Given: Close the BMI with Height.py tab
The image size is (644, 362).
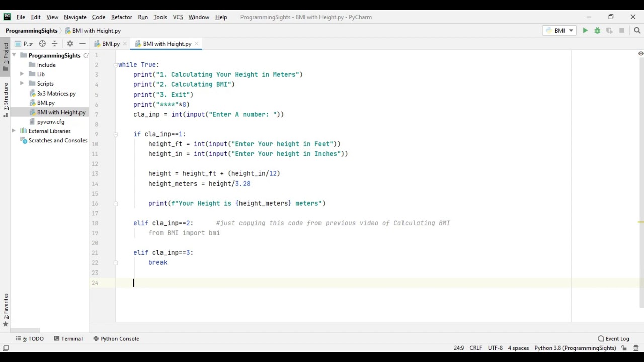Looking at the screenshot, I should point(197,44).
